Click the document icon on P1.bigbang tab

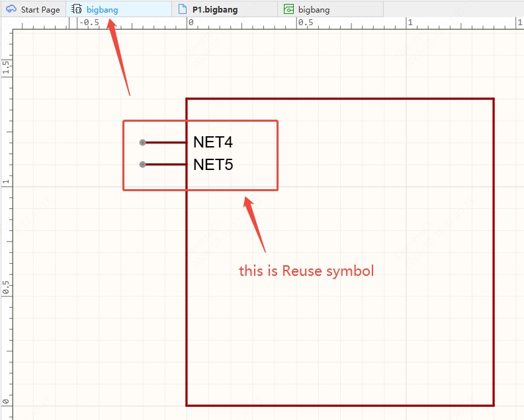(x=183, y=9)
